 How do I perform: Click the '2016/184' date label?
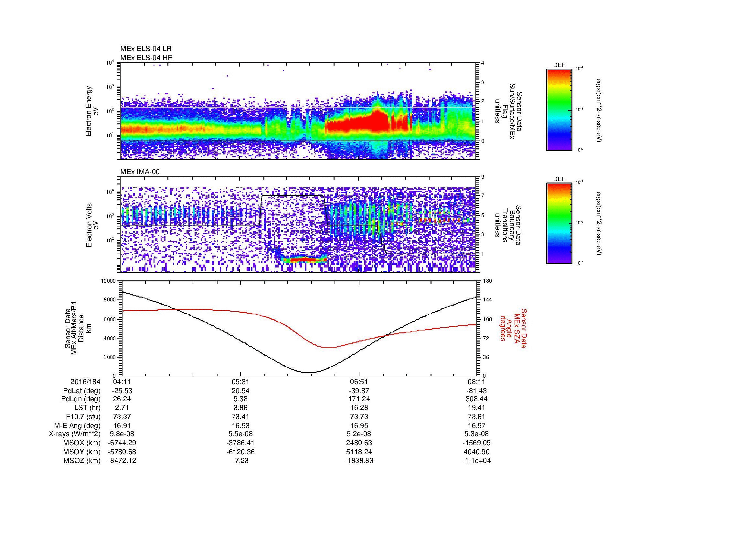click(x=85, y=382)
